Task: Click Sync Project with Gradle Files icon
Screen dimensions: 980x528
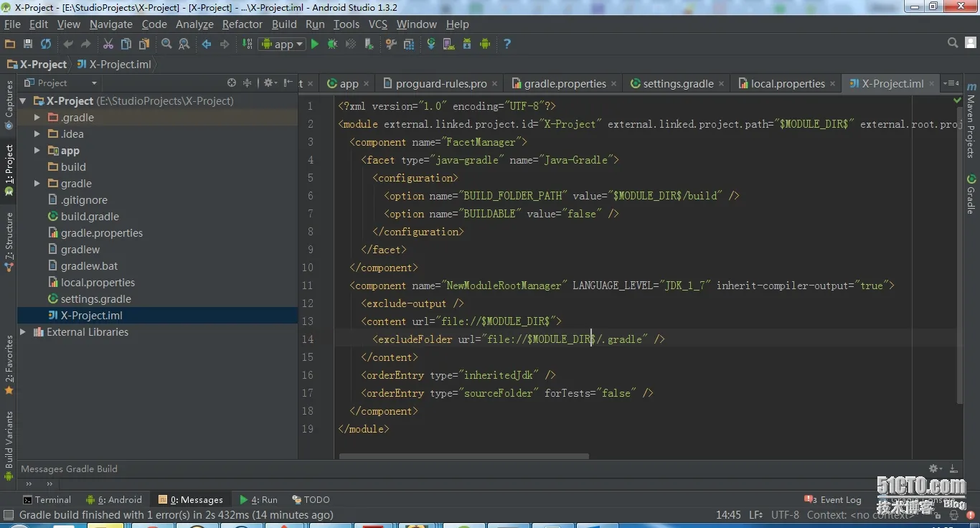Action: (x=431, y=44)
